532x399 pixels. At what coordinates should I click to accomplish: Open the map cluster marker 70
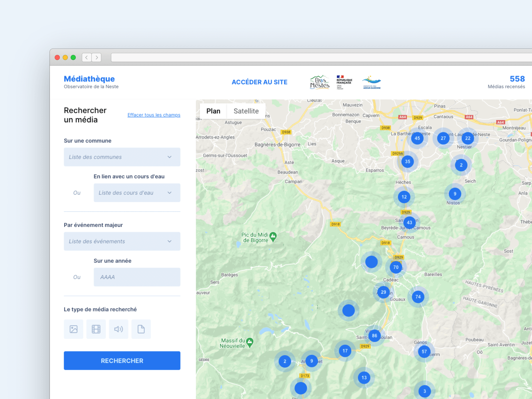pyautogui.click(x=396, y=267)
